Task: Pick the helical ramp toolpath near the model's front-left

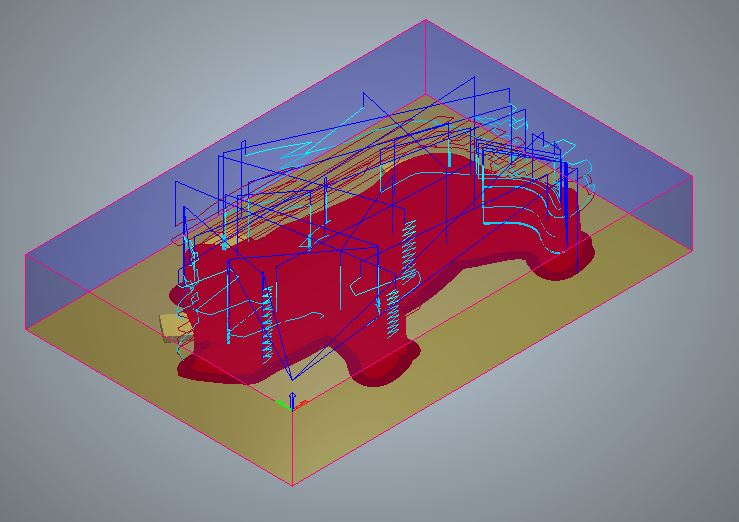Action: click(268, 322)
